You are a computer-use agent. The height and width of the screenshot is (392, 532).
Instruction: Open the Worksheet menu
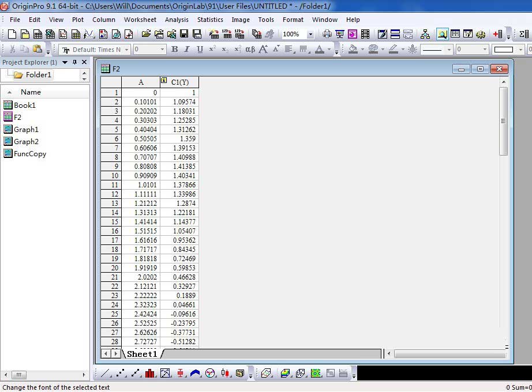point(140,20)
